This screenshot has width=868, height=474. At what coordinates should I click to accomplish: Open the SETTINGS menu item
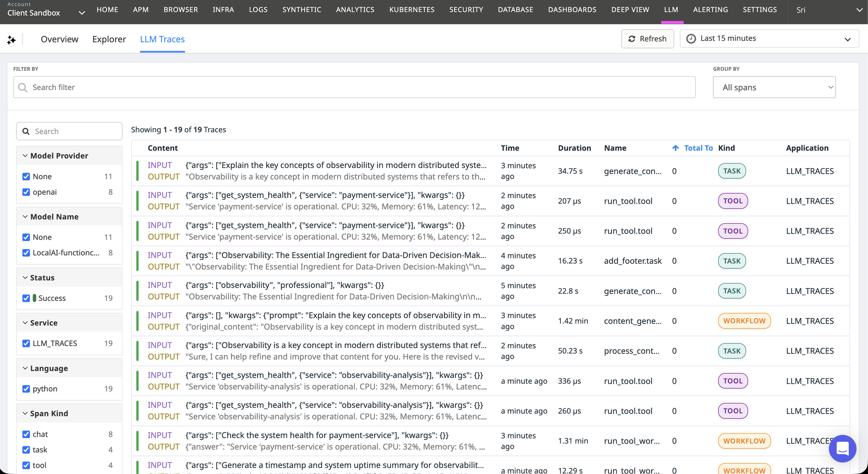(760, 10)
